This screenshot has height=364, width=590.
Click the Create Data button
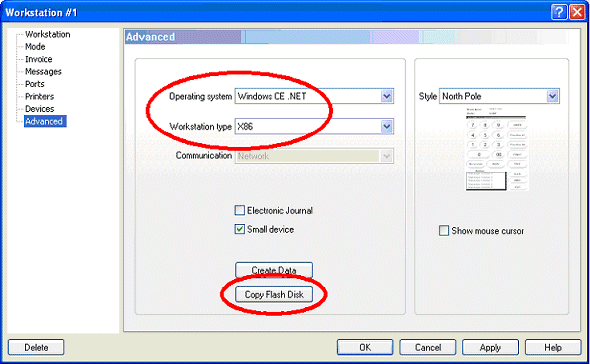[x=274, y=270]
